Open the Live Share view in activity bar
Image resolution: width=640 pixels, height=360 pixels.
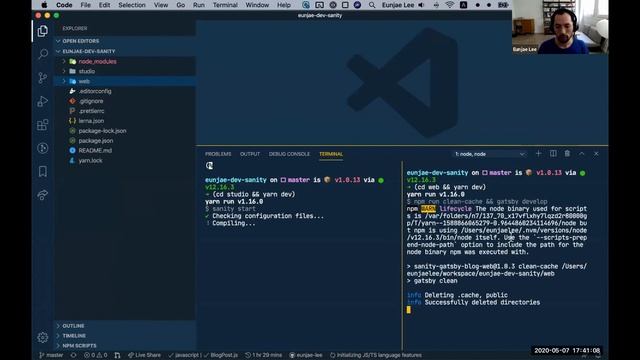point(42,195)
